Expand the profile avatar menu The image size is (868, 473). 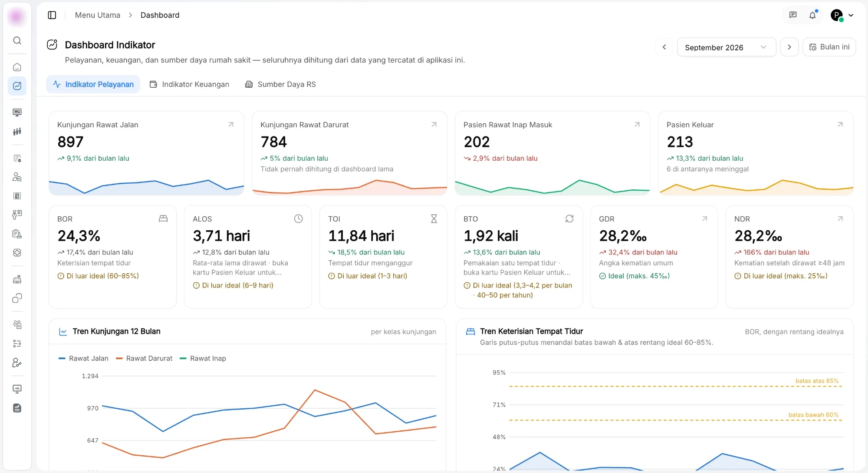coord(842,15)
